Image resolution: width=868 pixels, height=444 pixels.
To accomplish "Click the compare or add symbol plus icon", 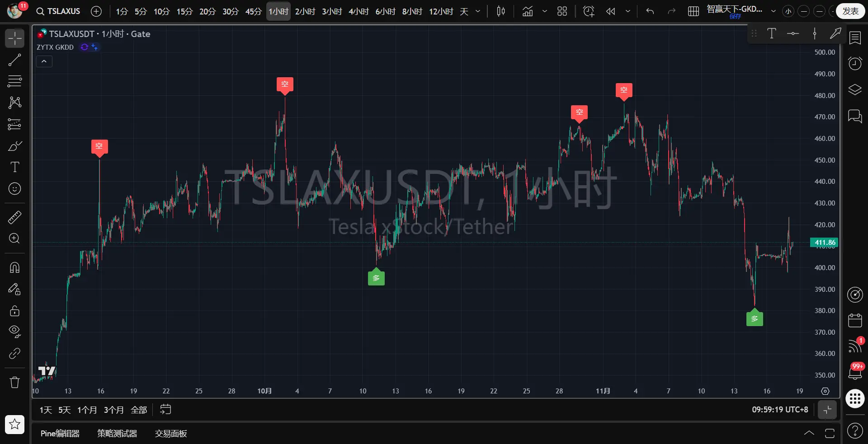I will pyautogui.click(x=96, y=11).
